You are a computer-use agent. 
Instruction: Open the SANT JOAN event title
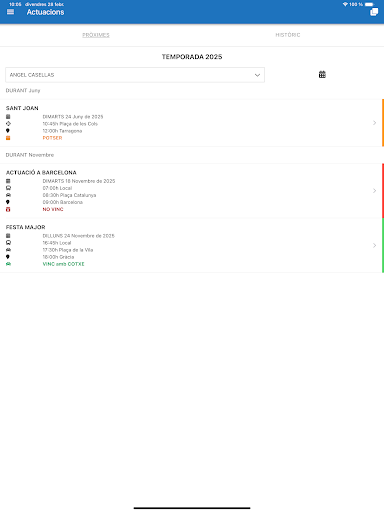point(22,108)
